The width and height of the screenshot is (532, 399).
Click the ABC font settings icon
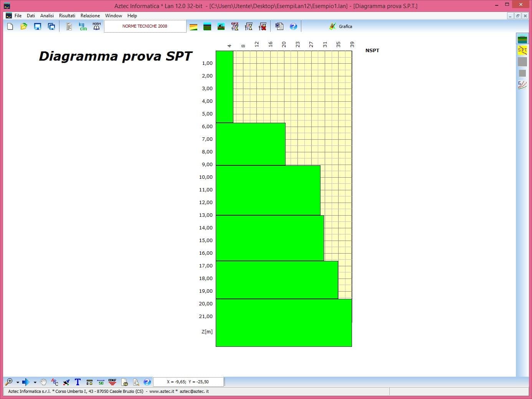(55, 382)
